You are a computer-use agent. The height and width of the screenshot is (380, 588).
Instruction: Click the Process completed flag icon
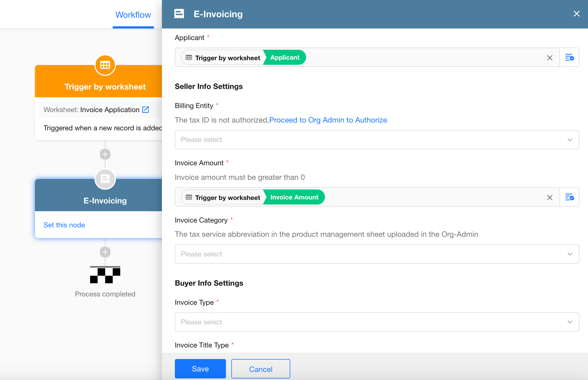click(105, 275)
